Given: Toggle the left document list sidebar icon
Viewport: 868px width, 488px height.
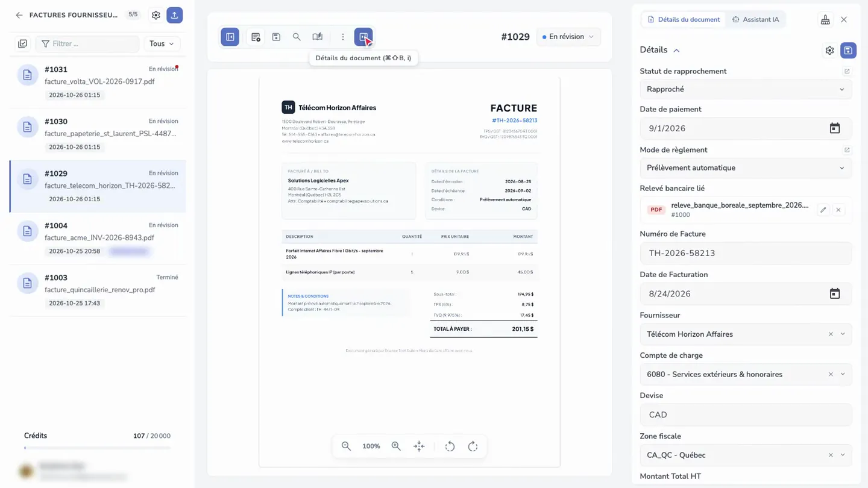Looking at the screenshot, I should [230, 37].
